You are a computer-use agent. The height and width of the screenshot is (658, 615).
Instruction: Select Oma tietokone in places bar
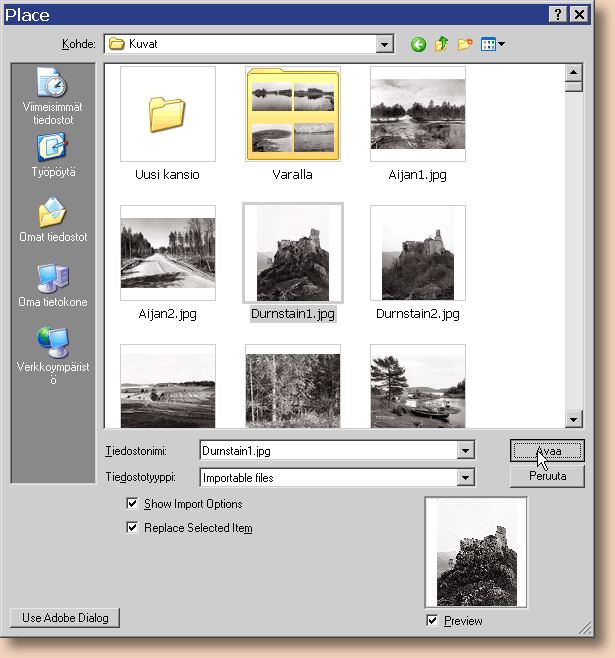(x=54, y=286)
